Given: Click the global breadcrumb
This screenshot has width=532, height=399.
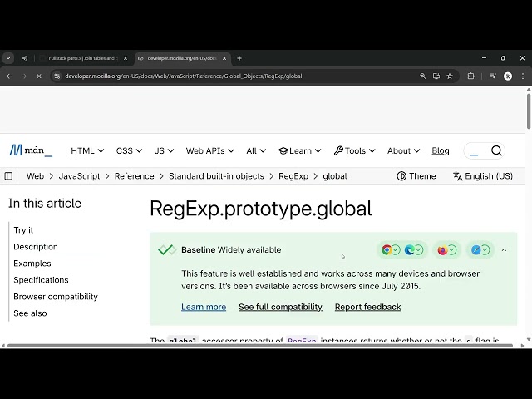Looking at the screenshot, I should (x=335, y=175).
